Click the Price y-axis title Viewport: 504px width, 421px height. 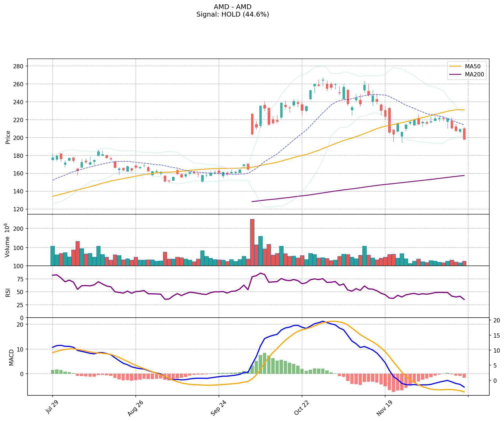(8, 137)
